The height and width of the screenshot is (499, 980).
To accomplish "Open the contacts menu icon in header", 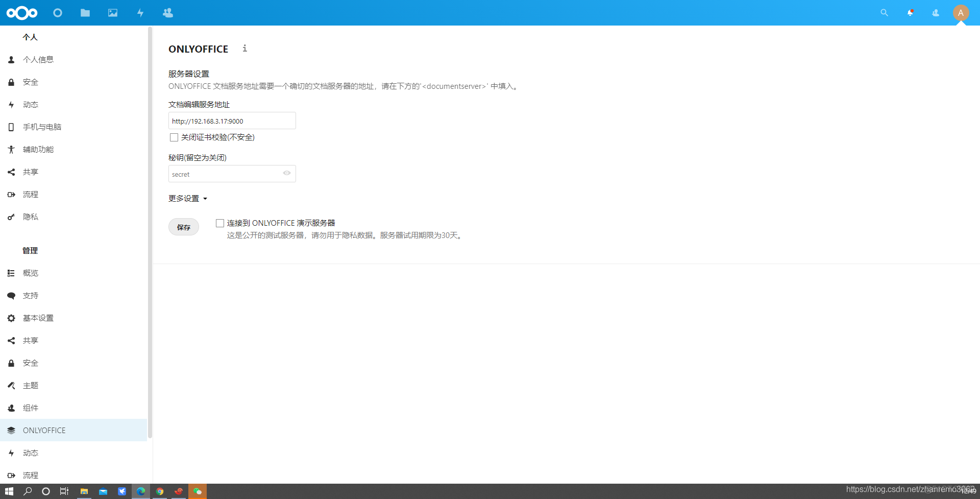I will point(936,13).
